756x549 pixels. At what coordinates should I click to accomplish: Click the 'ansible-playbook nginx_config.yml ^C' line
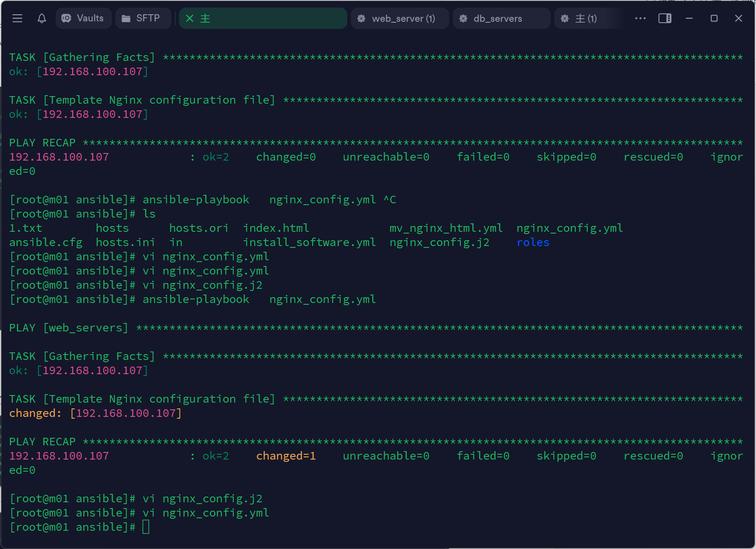[x=203, y=200]
